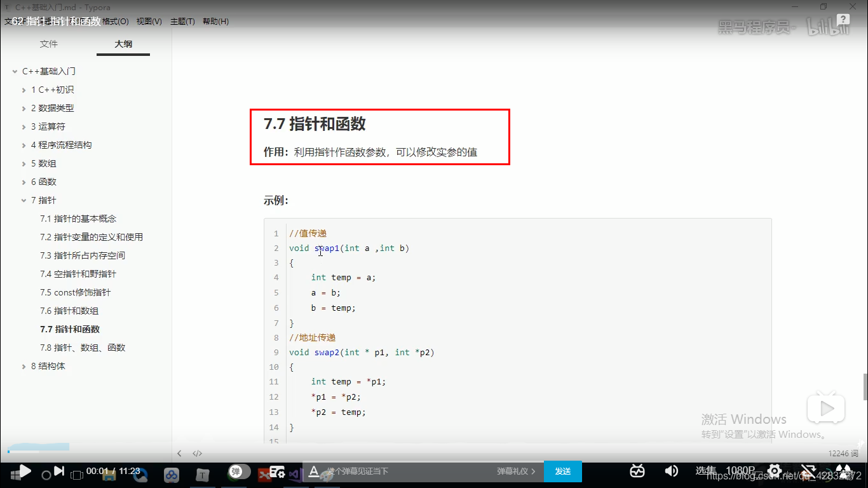Open danmaku text style 'A' icon
Screen dimensions: 868x488
tap(313, 471)
